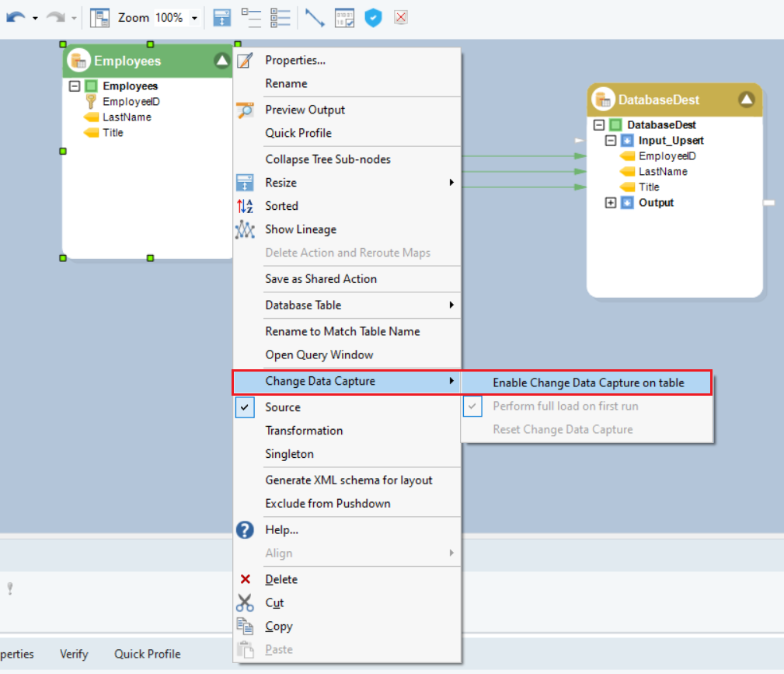784x674 pixels.
Task: Open the Verify tab at the bottom
Action: coord(74,655)
